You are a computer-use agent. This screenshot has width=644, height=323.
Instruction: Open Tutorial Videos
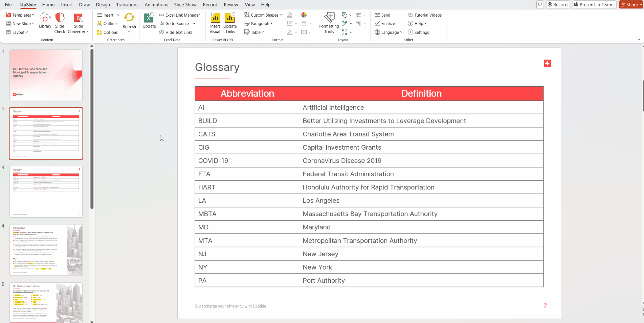(x=425, y=15)
